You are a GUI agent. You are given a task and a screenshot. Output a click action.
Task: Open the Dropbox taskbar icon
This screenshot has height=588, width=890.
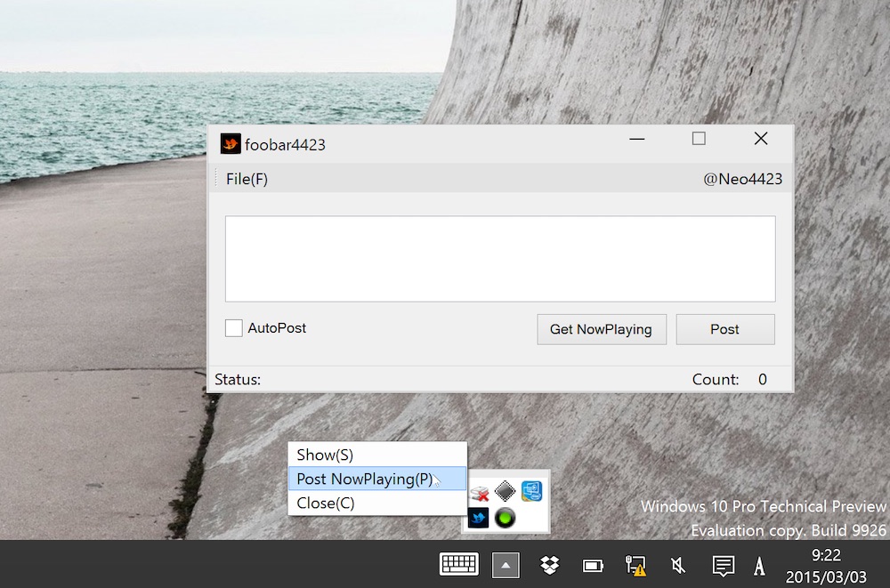pyautogui.click(x=549, y=565)
